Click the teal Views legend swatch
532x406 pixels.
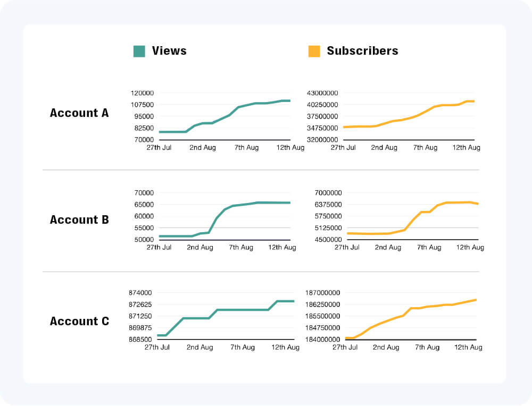139,51
